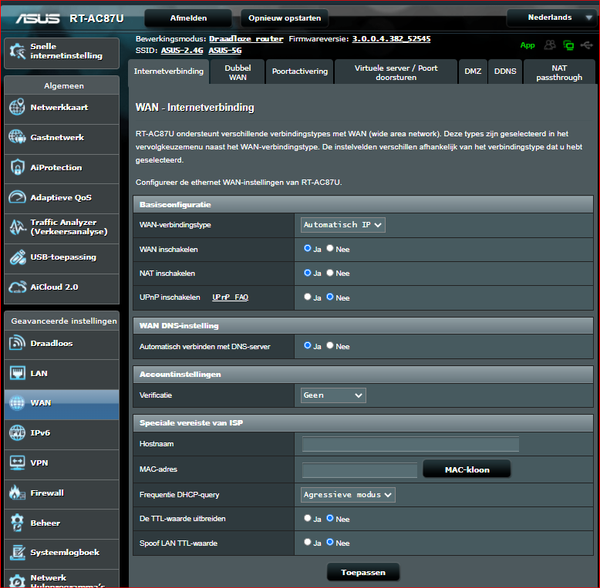Click the Netwerkkaart globe icon

[x=17, y=107]
